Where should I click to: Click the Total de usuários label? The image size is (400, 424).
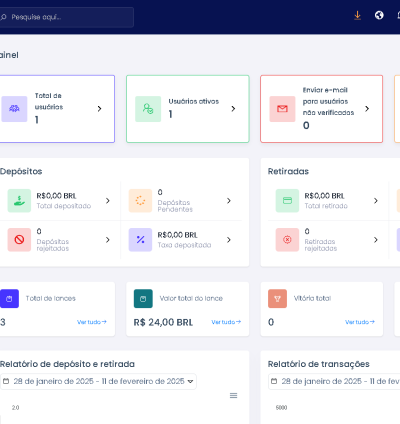tap(49, 101)
